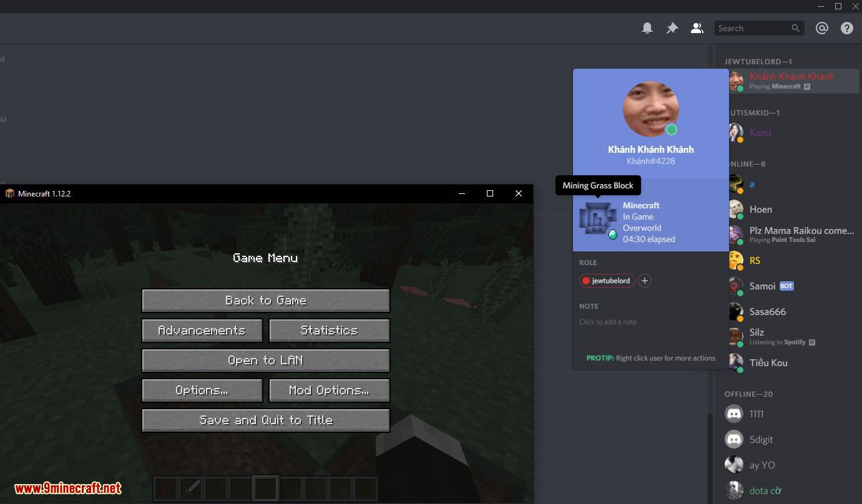Image resolution: width=862 pixels, height=504 pixels.
Task: Toggle member list people icon
Action: pos(697,28)
